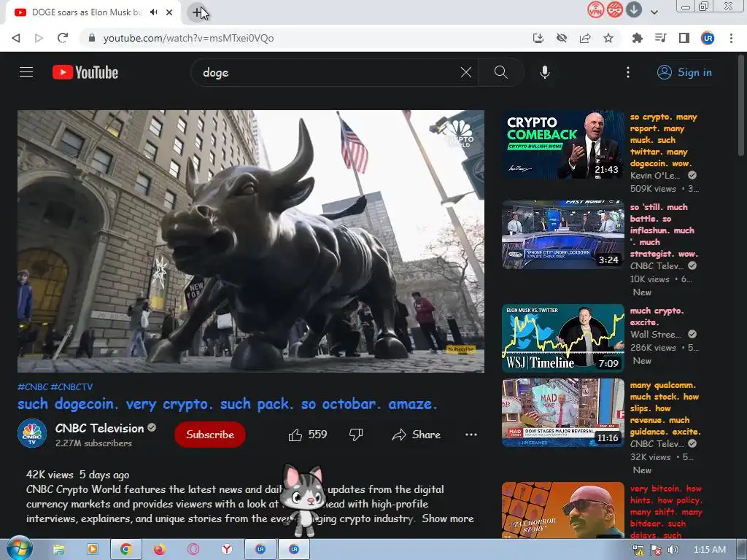Bookmark this page with star
Viewport: 747px width, 560px height.
[x=608, y=38]
